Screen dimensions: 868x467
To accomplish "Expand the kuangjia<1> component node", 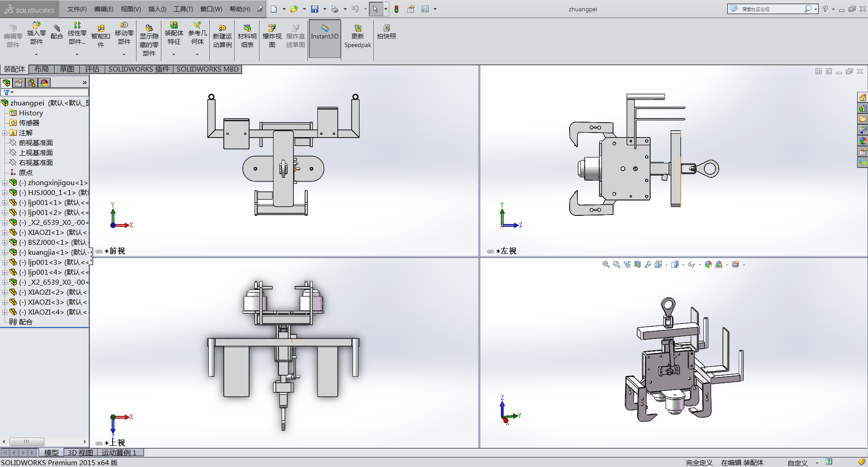I will pyautogui.click(x=4, y=253).
